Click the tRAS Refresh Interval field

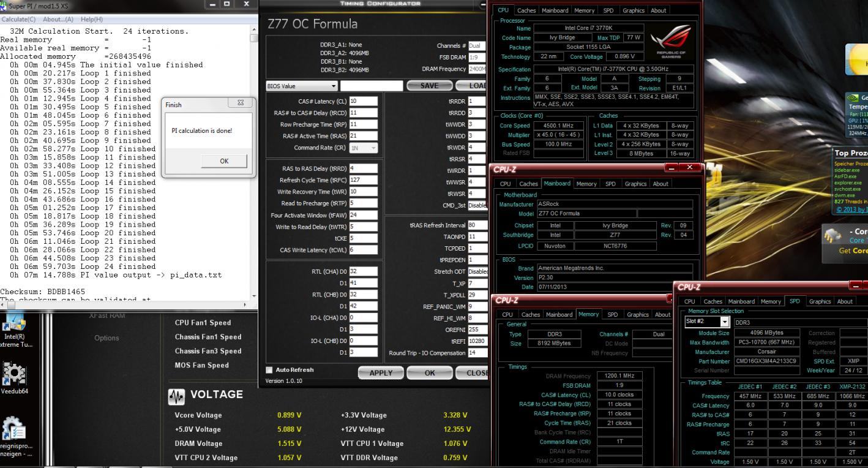[478, 225]
